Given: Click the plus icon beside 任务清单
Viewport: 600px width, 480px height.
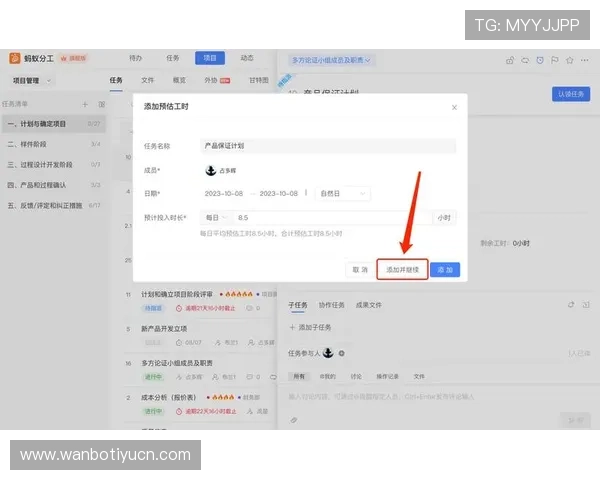Looking at the screenshot, I should click(85, 104).
